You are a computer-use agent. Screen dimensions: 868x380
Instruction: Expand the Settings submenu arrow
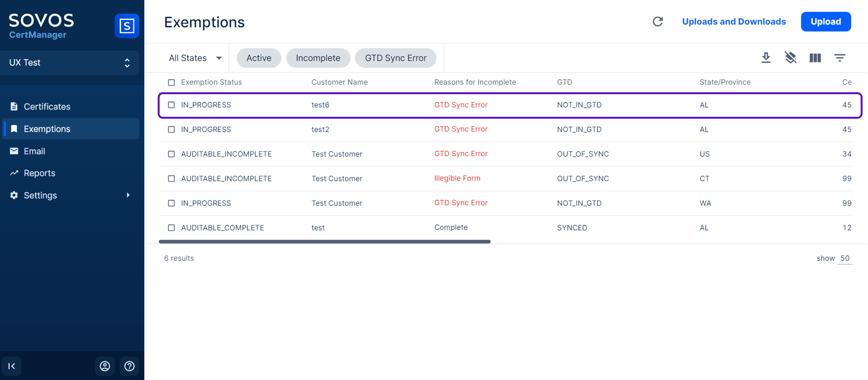[x=128, y=195]
